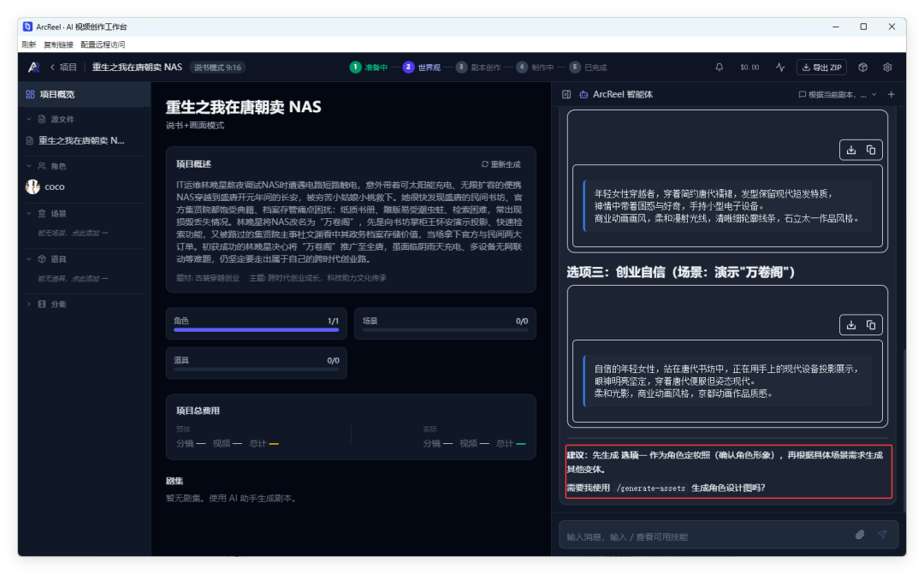Download the 选项三 prompt block
Image resolution: width=924 pixels, height=574 pixels.
[x=851, y=325]
